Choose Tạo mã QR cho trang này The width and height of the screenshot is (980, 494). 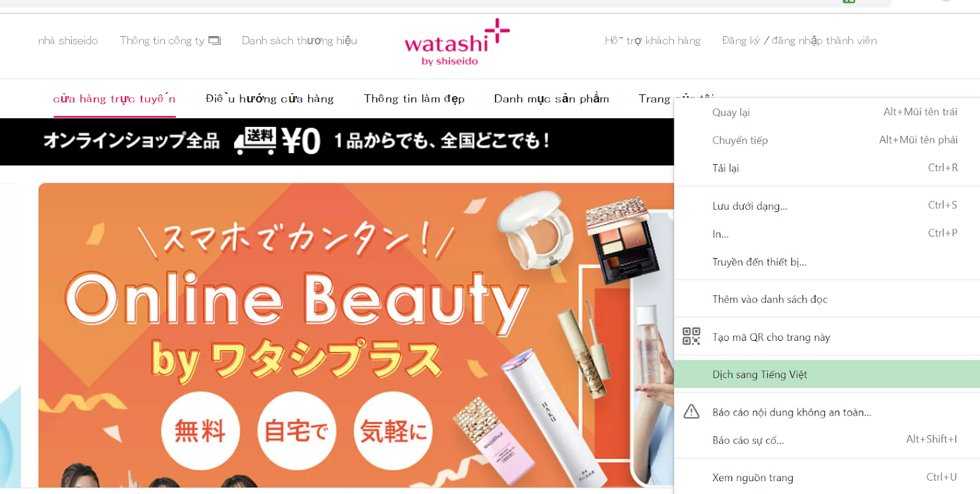pos(827,337)
